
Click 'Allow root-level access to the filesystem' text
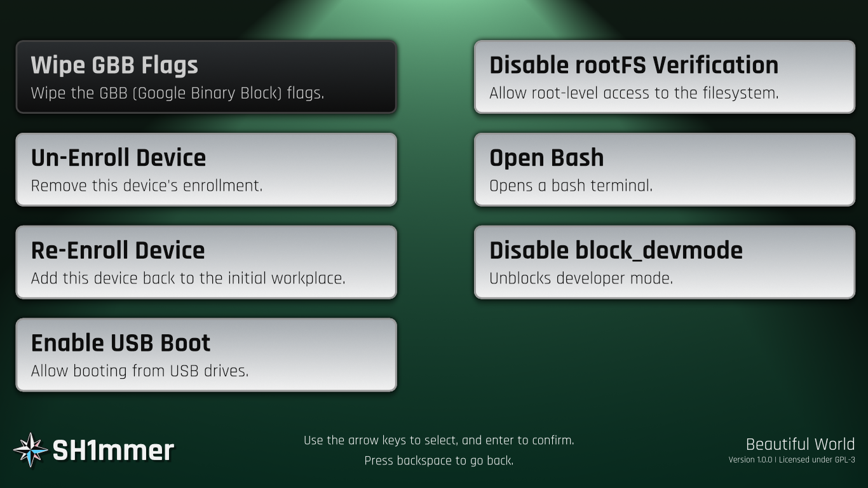(634, 93)
